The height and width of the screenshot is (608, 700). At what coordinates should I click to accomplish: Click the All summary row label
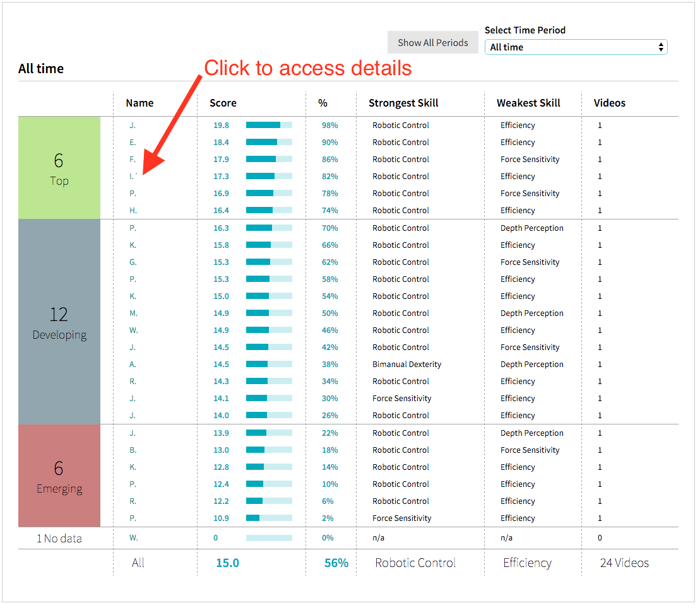pos(138,563)
